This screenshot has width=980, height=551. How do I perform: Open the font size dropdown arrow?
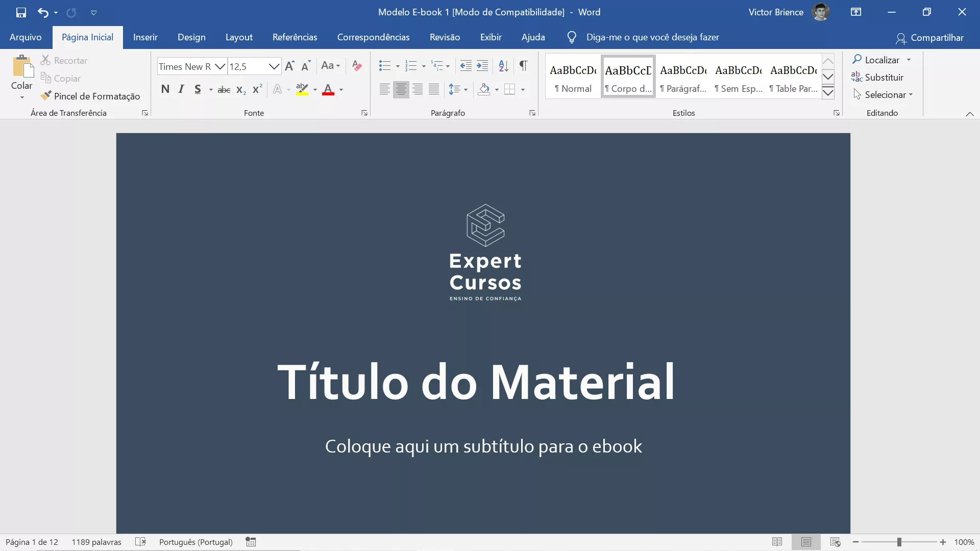(274, 66)
